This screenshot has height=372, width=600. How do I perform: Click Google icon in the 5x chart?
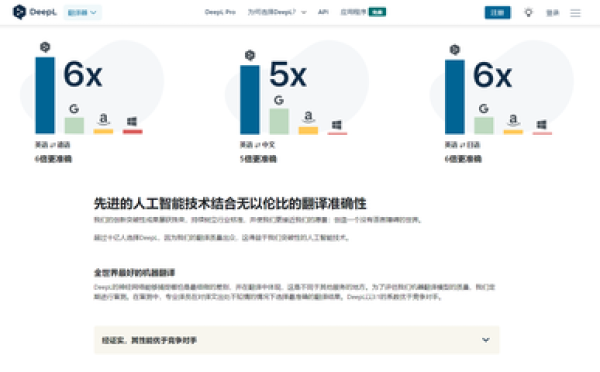click(x=279, y=100)
